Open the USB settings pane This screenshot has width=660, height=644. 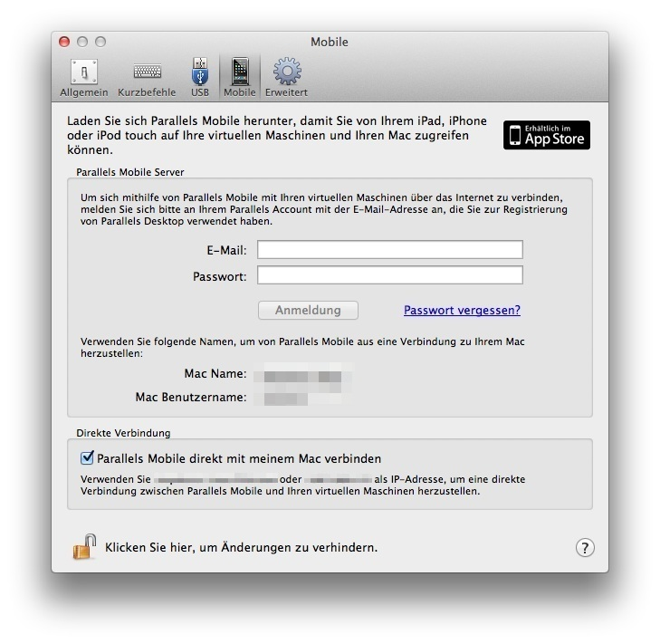pyautogui.click(x=199, y=77)
